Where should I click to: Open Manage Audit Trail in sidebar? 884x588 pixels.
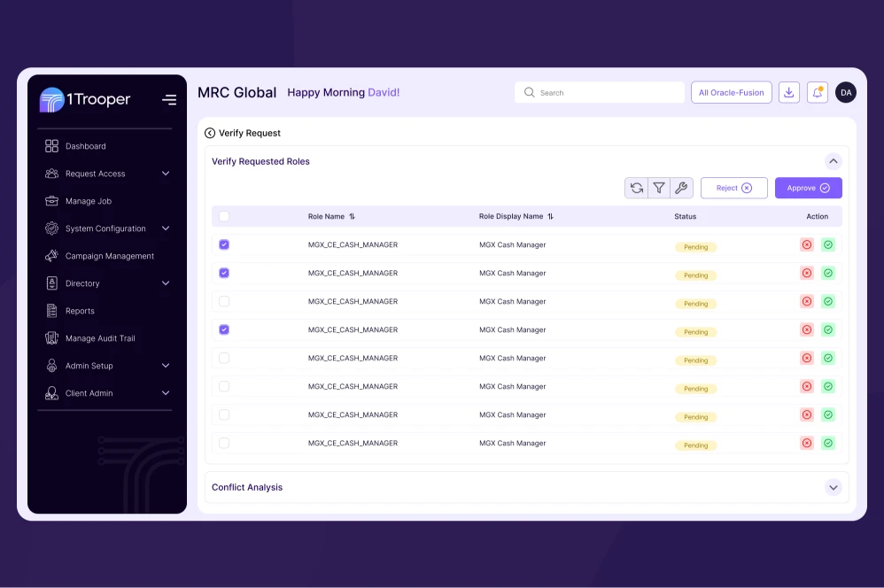[99, 338]
